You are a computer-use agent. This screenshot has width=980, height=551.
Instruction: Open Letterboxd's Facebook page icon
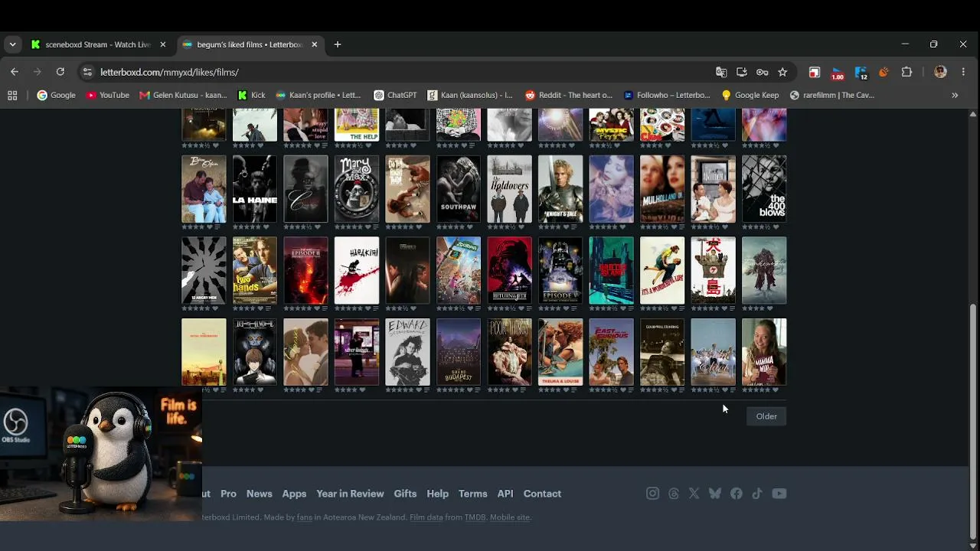[737, 494]
